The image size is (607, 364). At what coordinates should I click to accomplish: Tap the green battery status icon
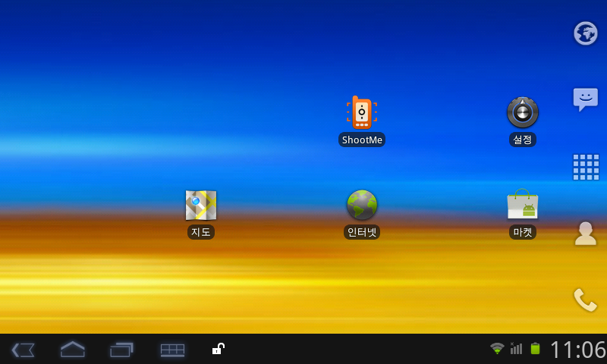point(535,349)
